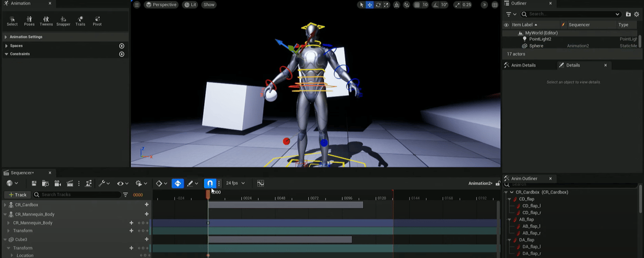Open the Tweens tool
The width and height of the screenshot is (644, 258).
coord(46,21)
